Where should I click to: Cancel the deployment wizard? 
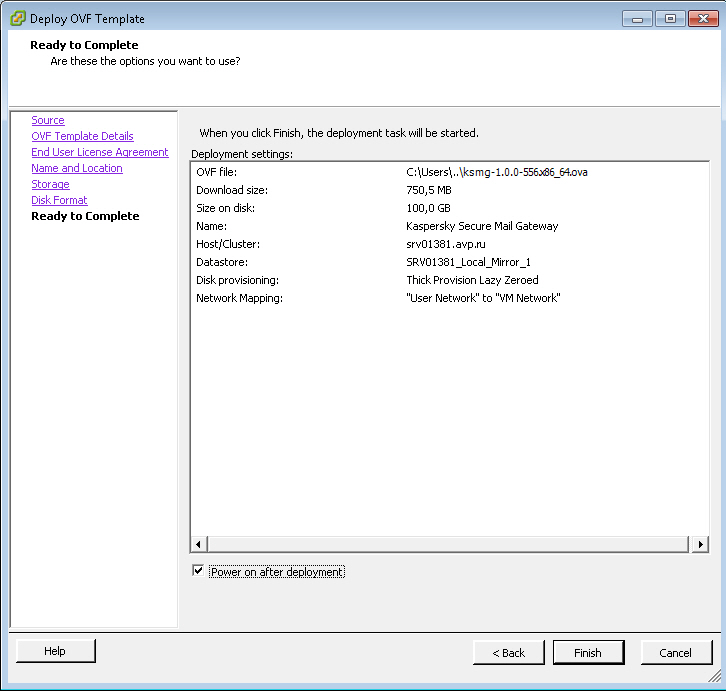click(x=676, y=652)
